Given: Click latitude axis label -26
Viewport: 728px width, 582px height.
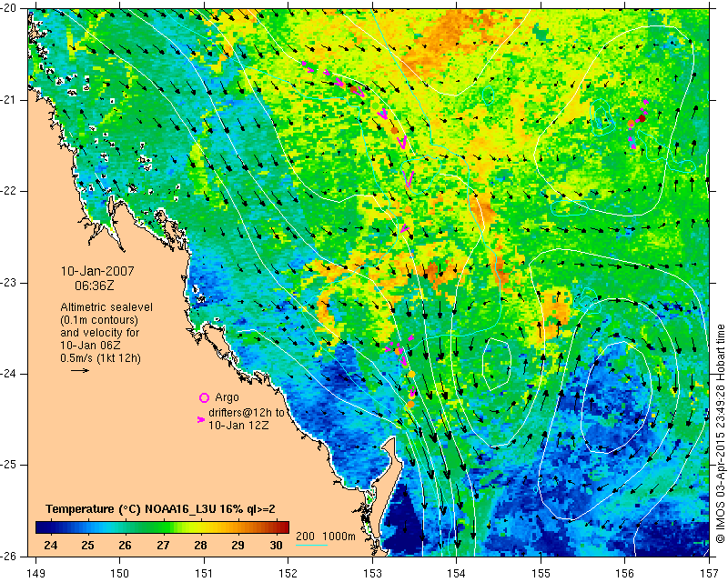Looking at the screenshot, I should 8,556.
